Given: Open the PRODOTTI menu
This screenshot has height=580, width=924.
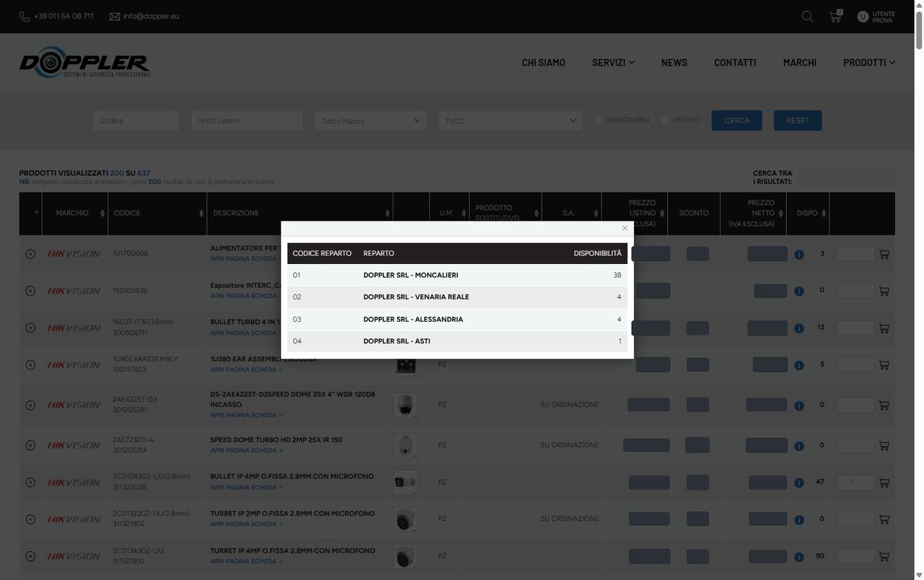Looking at the screenshot, I should (869, 63).
